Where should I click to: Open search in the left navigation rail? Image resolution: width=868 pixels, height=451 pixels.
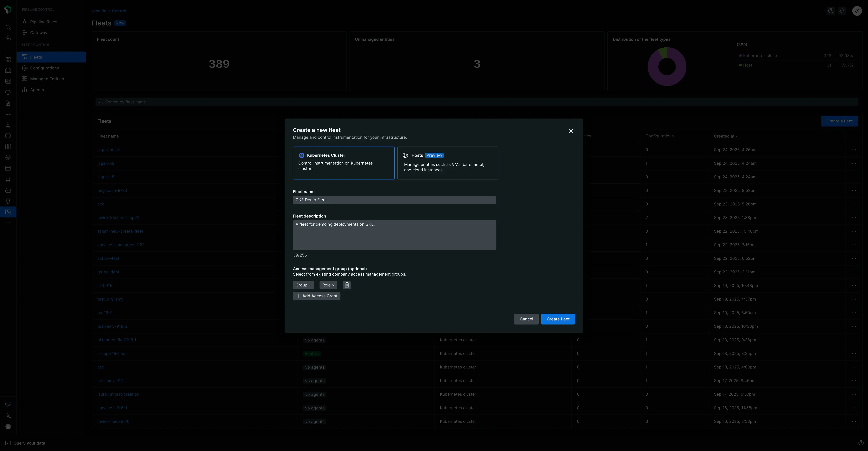tap(8, 27)
